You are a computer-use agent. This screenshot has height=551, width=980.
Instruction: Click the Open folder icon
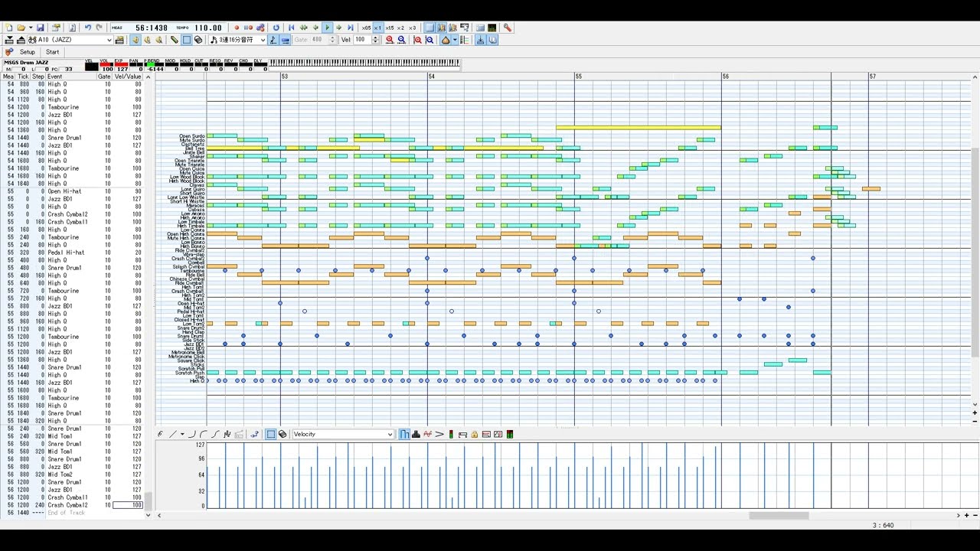pyautogui.click(x=20, y=28)
